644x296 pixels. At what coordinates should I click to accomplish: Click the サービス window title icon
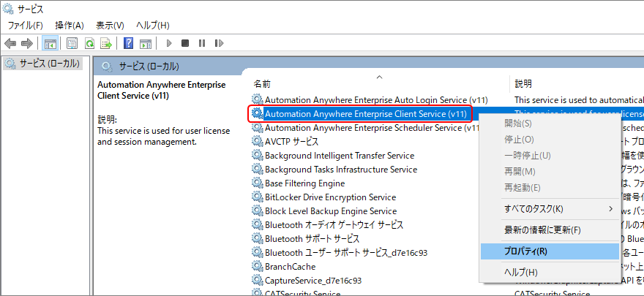point(8,8)
